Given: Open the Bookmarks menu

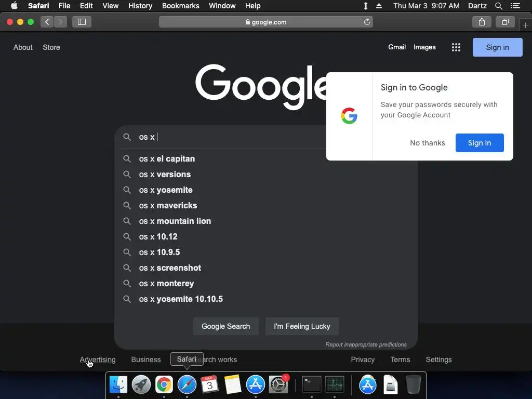Looking at the screenshot, I should coord(180,6).
